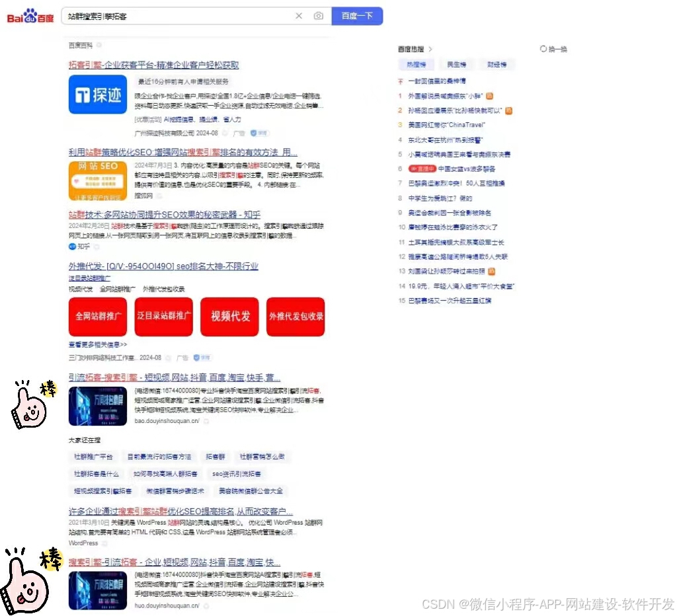Click the 全网站群推广 text link under 外推代发
677x616 pixels.
118,289
